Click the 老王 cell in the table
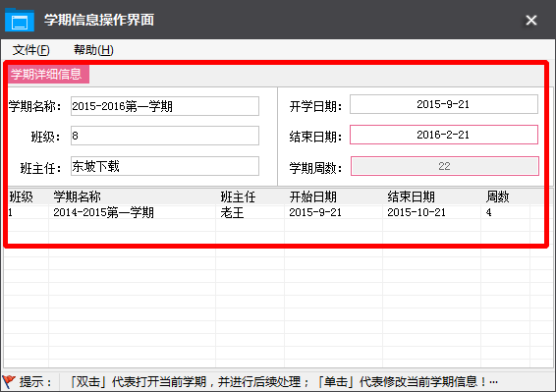Screen dimensions: 556x392 pos(232,212)
